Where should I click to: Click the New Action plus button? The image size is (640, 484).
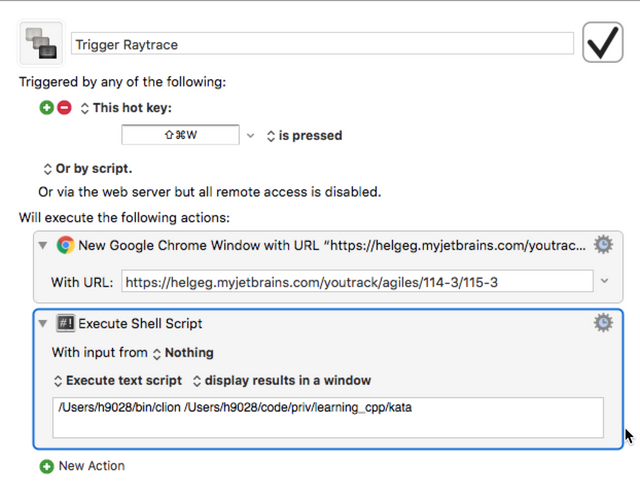pyautogui.click(x=47, y=466)
